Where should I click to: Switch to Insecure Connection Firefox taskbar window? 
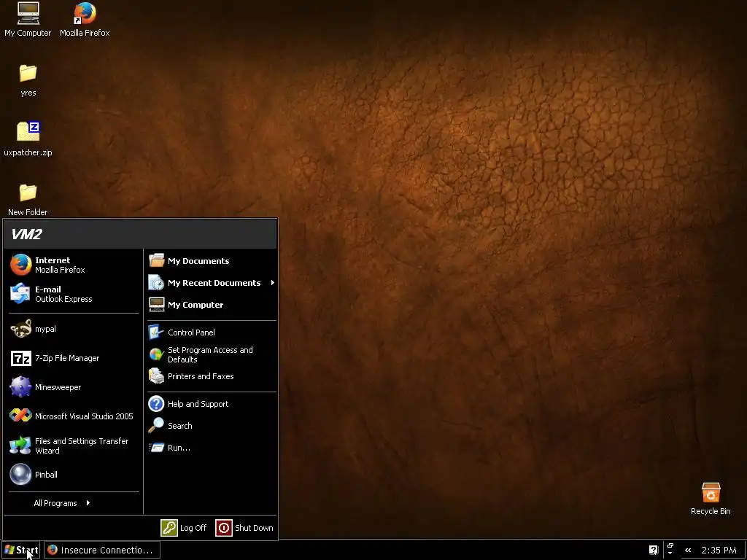(102, 550)
